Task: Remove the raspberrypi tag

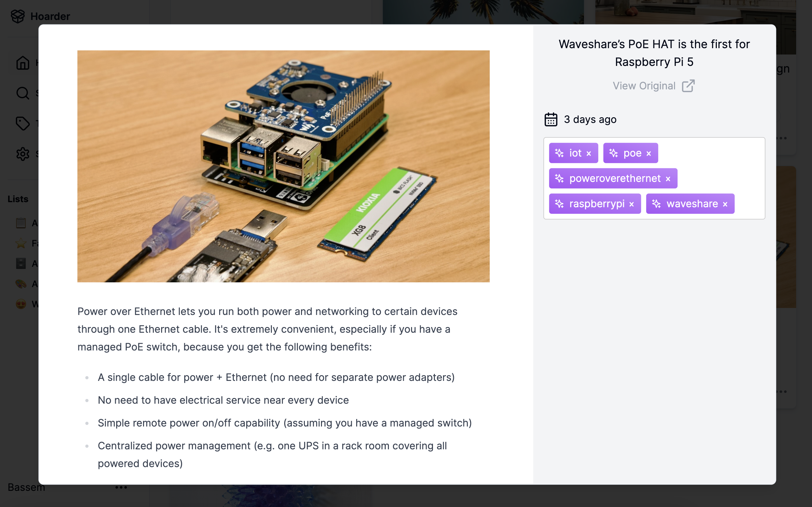Action: (x=632, y=204)
